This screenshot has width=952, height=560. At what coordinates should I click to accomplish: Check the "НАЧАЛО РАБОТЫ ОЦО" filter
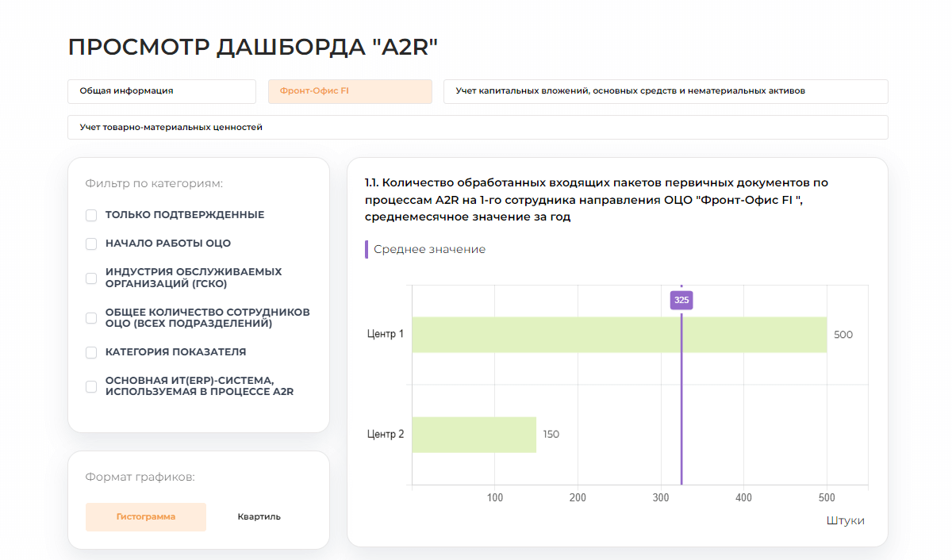click(91, 244)
